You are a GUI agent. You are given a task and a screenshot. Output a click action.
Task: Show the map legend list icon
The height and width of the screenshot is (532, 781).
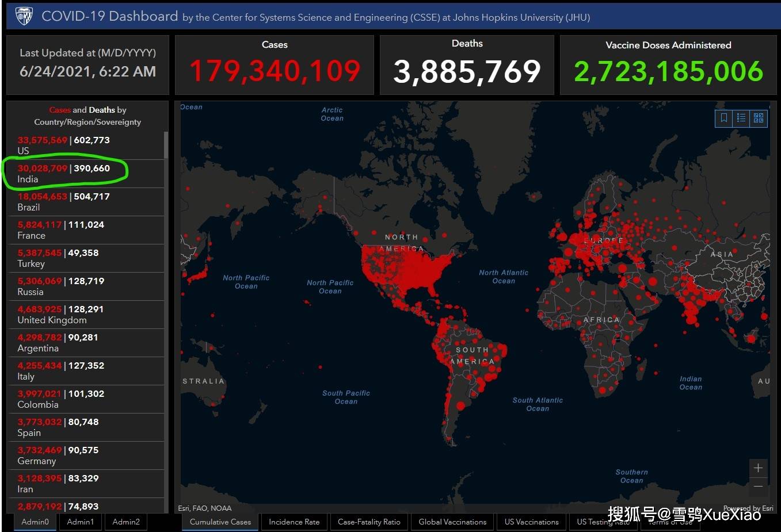pyautogui.click(x=741, y=118)
